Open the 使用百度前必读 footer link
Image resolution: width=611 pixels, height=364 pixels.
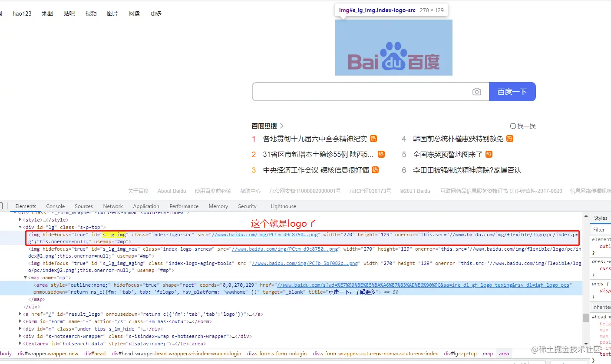pos(213,191)
